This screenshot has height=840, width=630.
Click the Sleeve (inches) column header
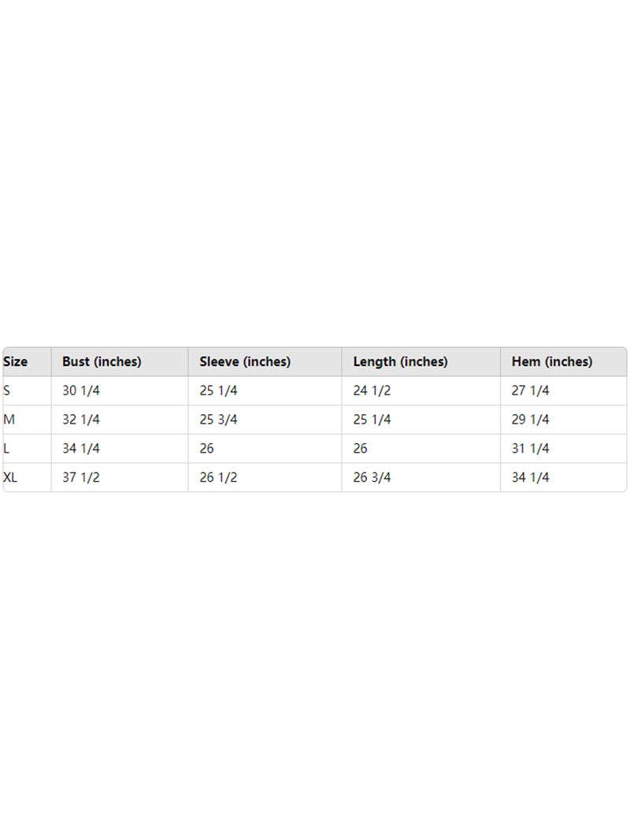(x=245, y=362)
